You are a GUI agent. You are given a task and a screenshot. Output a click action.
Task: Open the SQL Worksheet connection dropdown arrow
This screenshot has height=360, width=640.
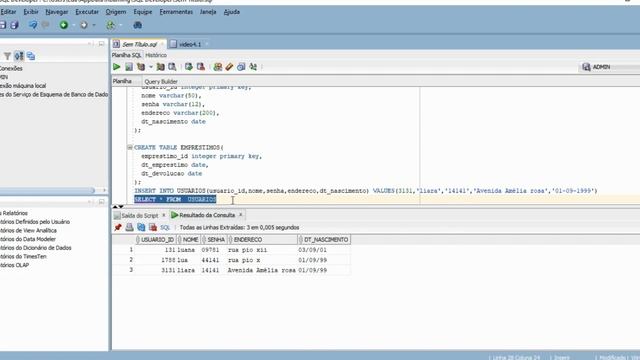pyautogui.click(x=120, y=25)
